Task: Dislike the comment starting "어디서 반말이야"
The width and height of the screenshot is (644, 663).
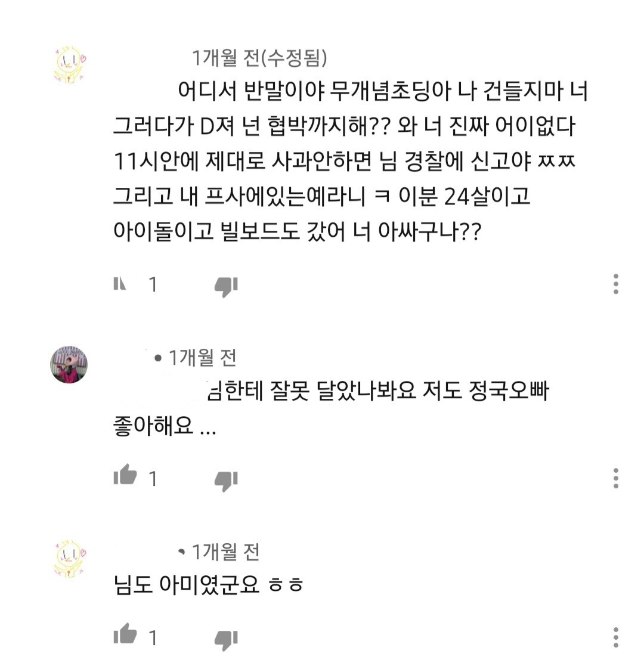Action: click(226, 287)
